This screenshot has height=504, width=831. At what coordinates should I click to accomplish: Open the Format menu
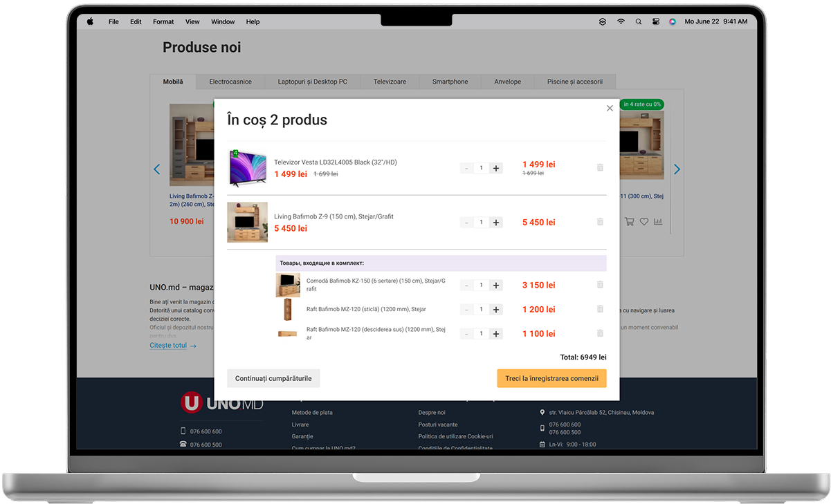(163, 21)
